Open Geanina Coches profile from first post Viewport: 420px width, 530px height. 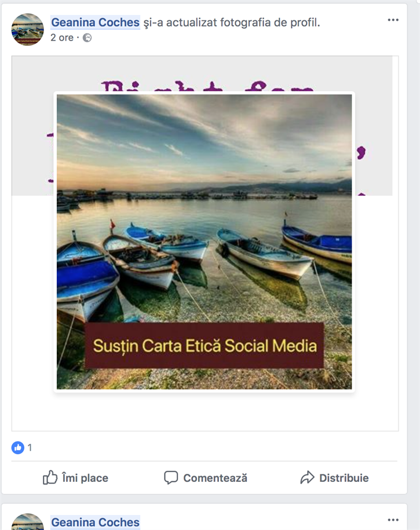coord(95,23)
